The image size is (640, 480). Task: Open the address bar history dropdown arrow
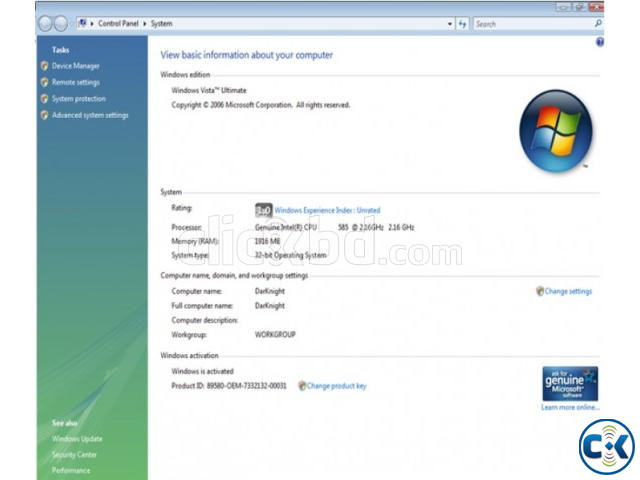click(449, 24)
